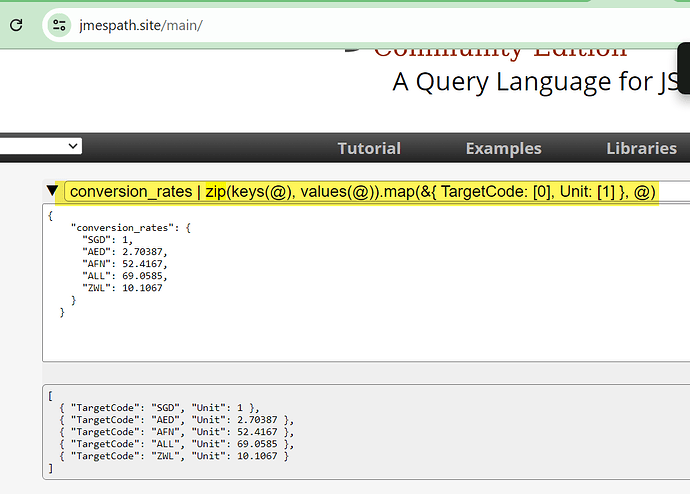Click the result row with TargetCode "ALL"
The image size is (690, 494).
pyautogui.click(x=176, y=444)
